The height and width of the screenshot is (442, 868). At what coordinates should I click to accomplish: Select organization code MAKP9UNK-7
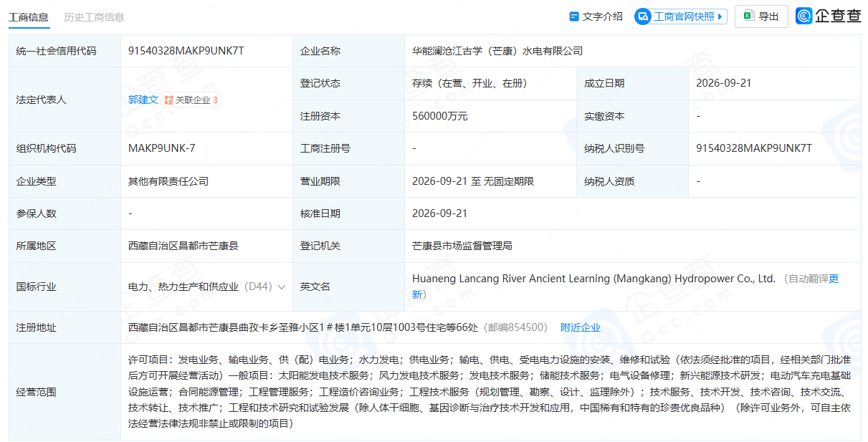[x=162, y=148]
